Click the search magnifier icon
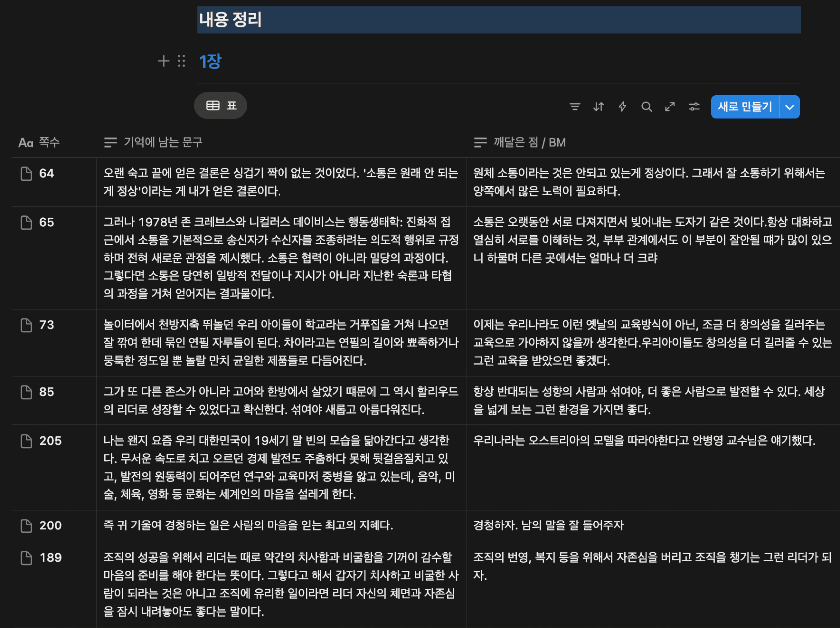The height and width of the screenshot is (628, 840). [646, 106]
